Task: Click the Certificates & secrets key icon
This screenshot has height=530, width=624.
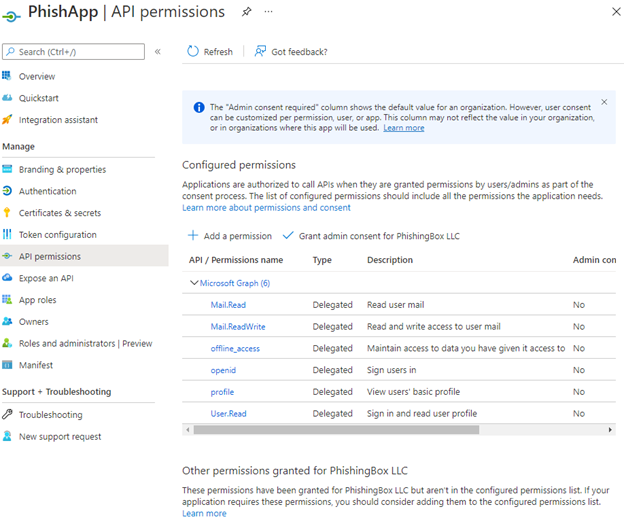Action: click(x=8, y=213)
